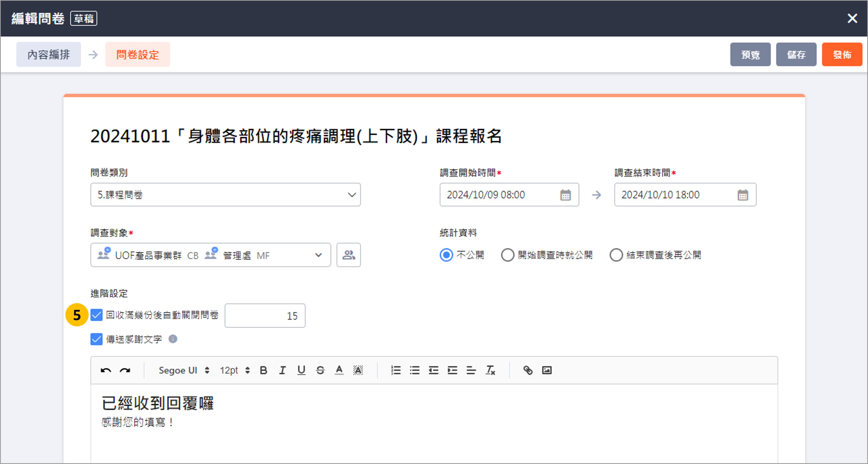Insert an image into the thank-you text

[547, 370]
